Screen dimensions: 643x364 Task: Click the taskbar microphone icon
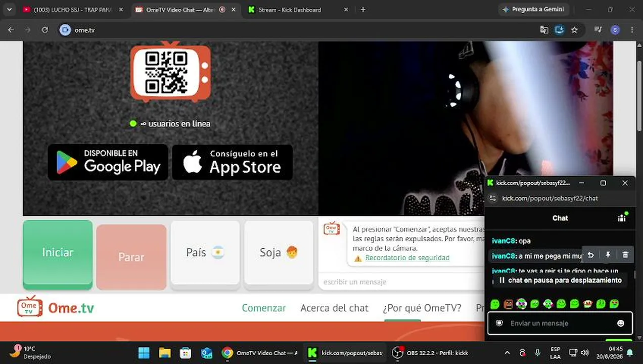pyautogui.click(x=537, y=353)
